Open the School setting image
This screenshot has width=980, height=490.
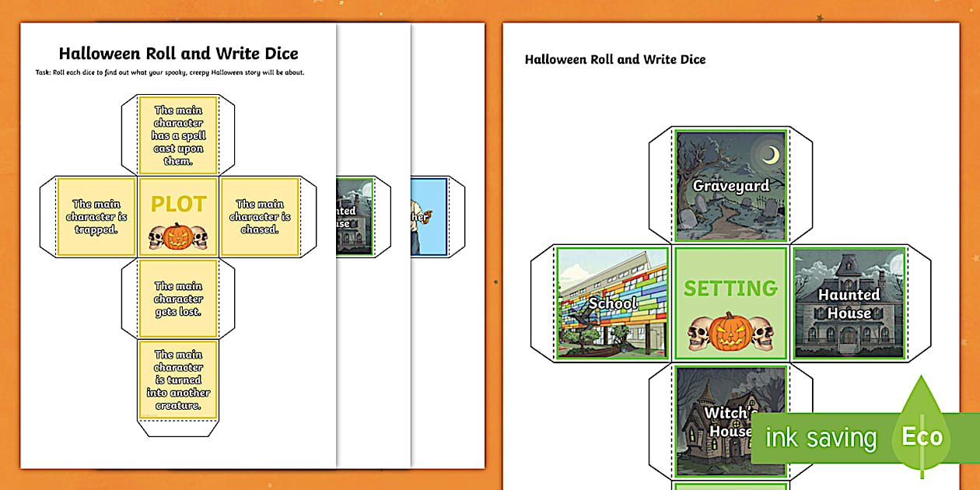[613, 303]
